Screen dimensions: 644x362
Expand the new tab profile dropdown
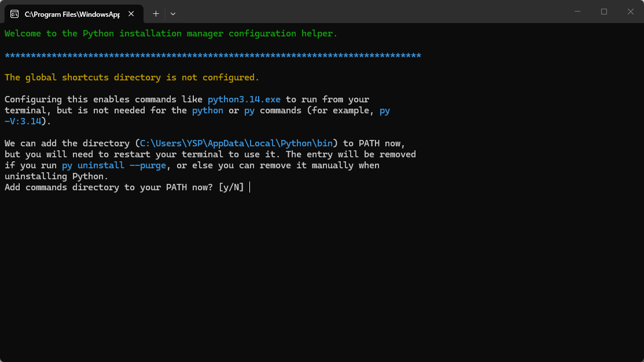pyautogui.click(x=173, y=14)
